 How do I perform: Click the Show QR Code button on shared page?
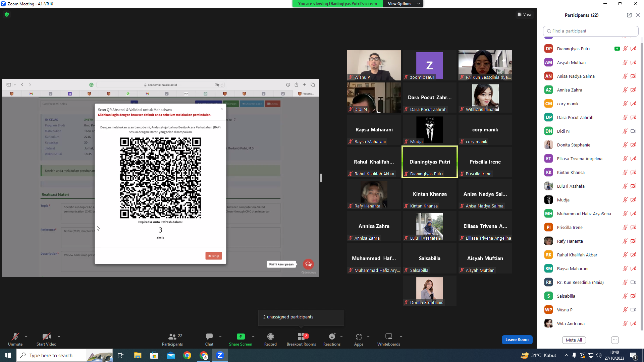click(x=252, y=104)
